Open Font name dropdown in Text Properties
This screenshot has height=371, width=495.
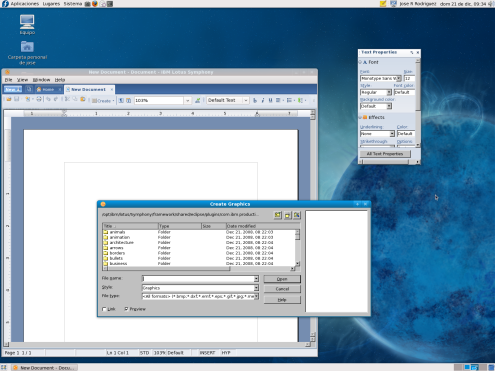point(399,78)
